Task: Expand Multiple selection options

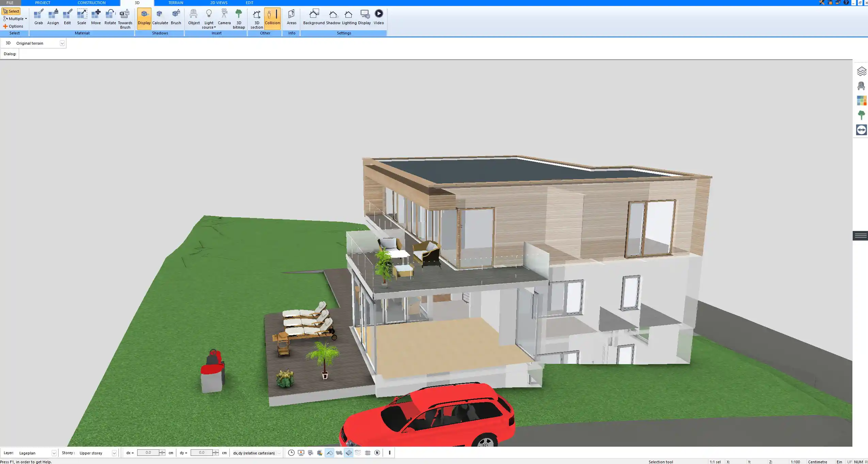Action: [15, 19]
